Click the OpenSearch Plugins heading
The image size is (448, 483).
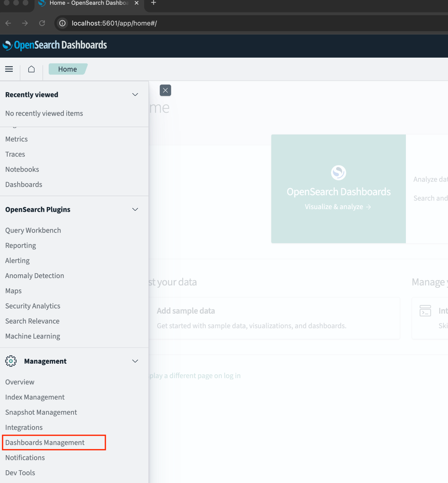pyautogui.click(x=38, y=209)
